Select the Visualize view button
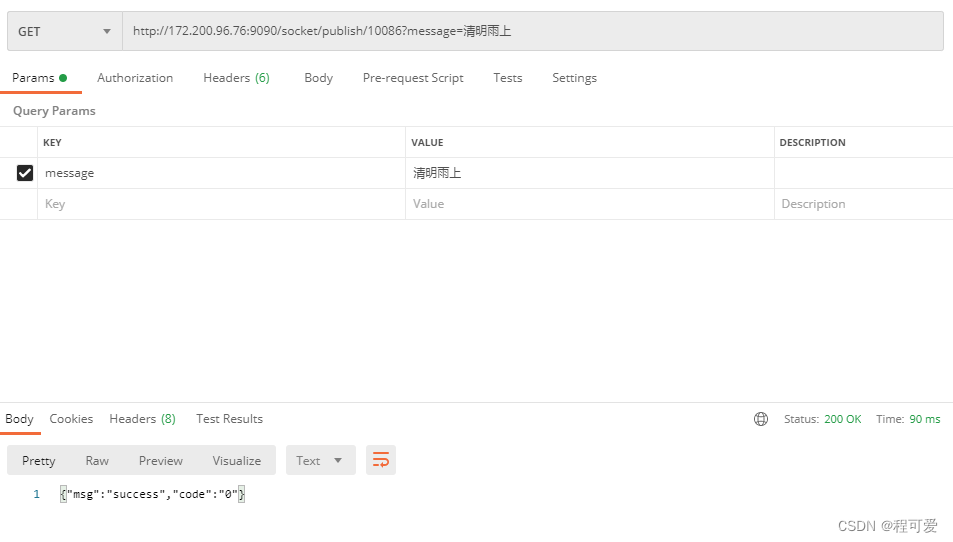The width and height of the screenshot is (953, 542). click(x=237, y=461)
